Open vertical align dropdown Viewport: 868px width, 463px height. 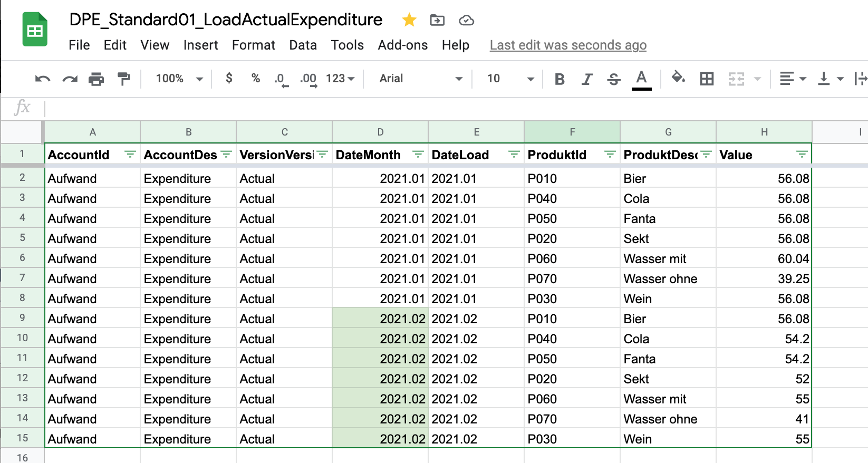(x=831, y=79)
